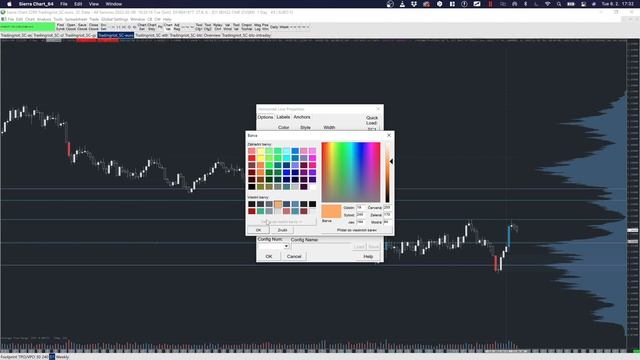Close the Barva color dialog
Image resolution: width=640 pixels, height=360 pixels.
point(389,135)
